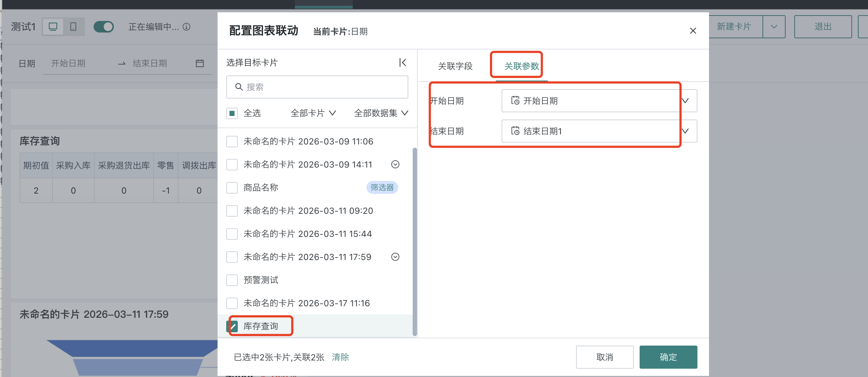Switch to the 关联字段 tab

(x=455, y=66)
